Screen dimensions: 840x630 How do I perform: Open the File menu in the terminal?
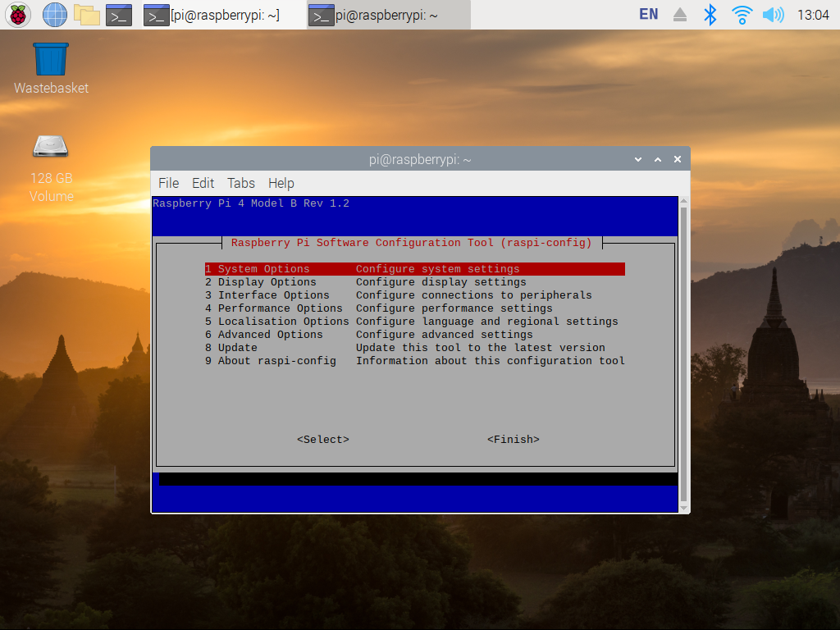(168, 183)
